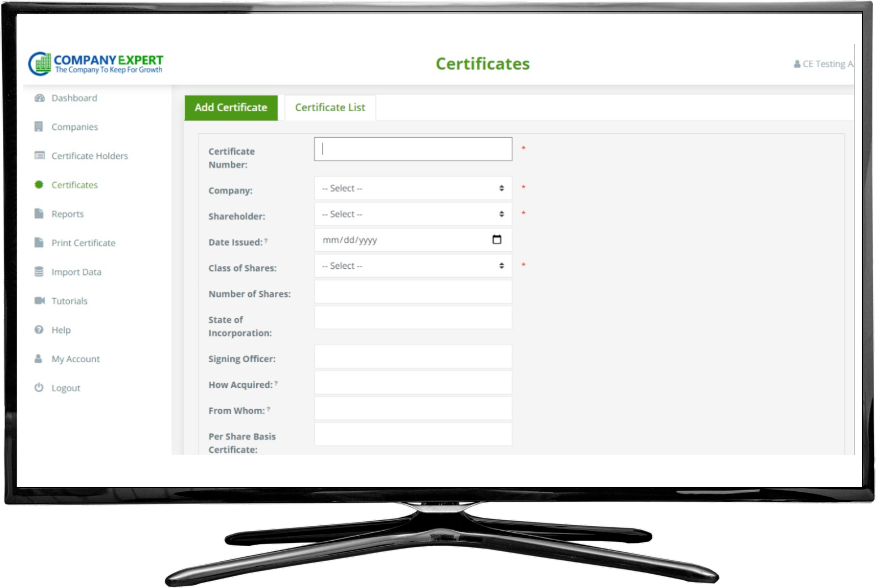Focus the Certificate Number field
The image size is (876, 588).
(x=413, y=149)
